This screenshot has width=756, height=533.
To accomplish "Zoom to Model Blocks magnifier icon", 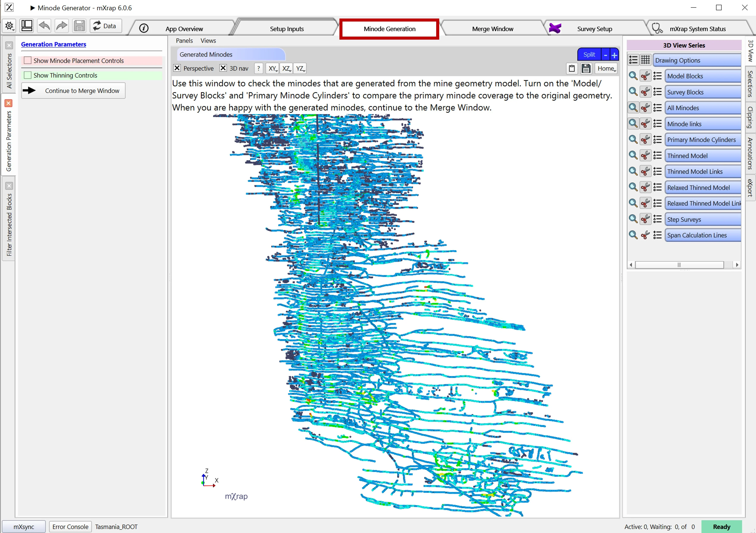I will point(633,76).
